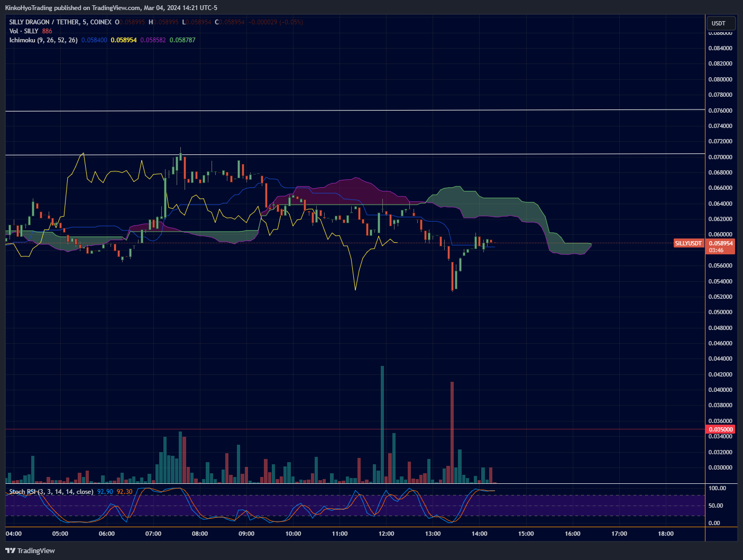This screenshot has height=560, width=743.
Task: Click the TradingView logo at bottom left
Action: [30, 550]
